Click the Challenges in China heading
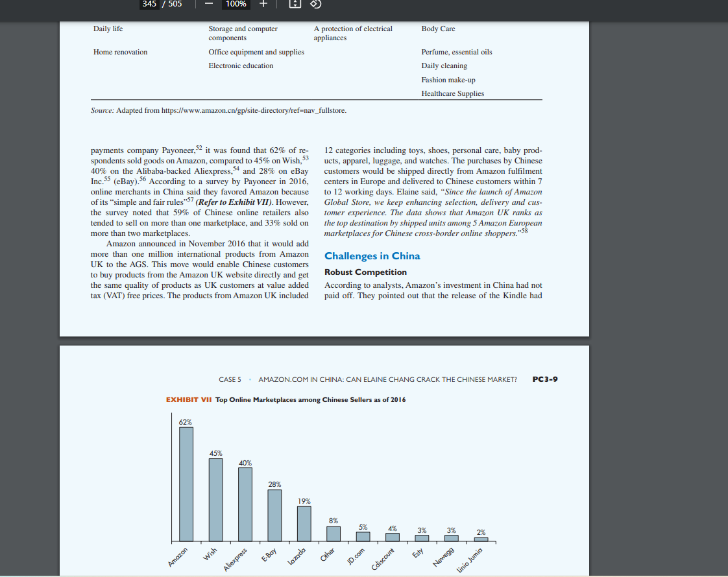 372,256
